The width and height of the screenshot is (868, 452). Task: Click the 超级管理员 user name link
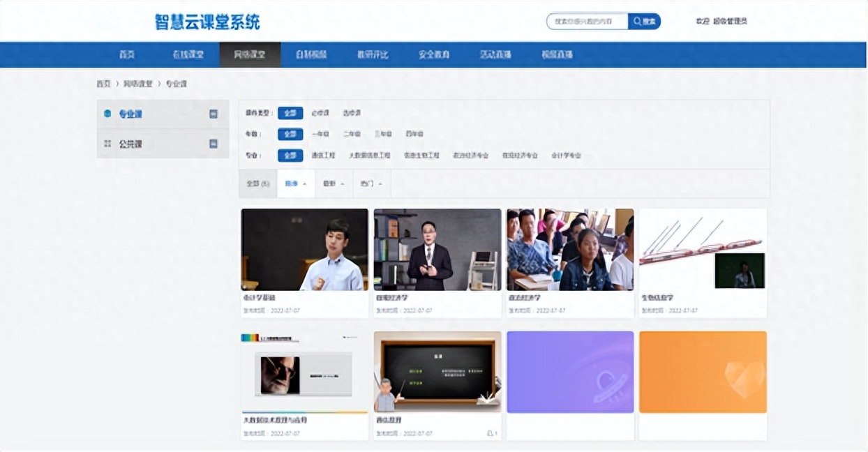click(x=730, y=22)
